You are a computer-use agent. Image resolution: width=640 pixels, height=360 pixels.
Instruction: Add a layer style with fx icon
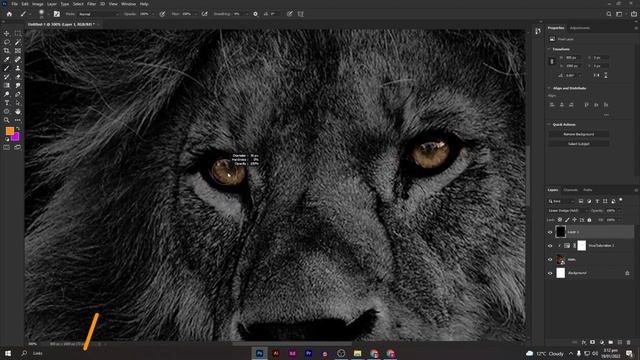(x=584, y=342)
